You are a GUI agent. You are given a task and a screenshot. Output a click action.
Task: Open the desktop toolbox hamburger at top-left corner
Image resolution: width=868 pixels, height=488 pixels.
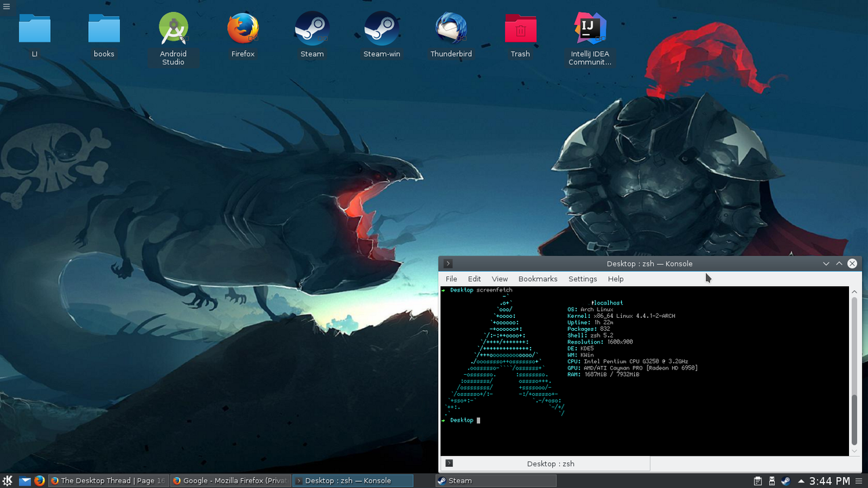[6, 6]
